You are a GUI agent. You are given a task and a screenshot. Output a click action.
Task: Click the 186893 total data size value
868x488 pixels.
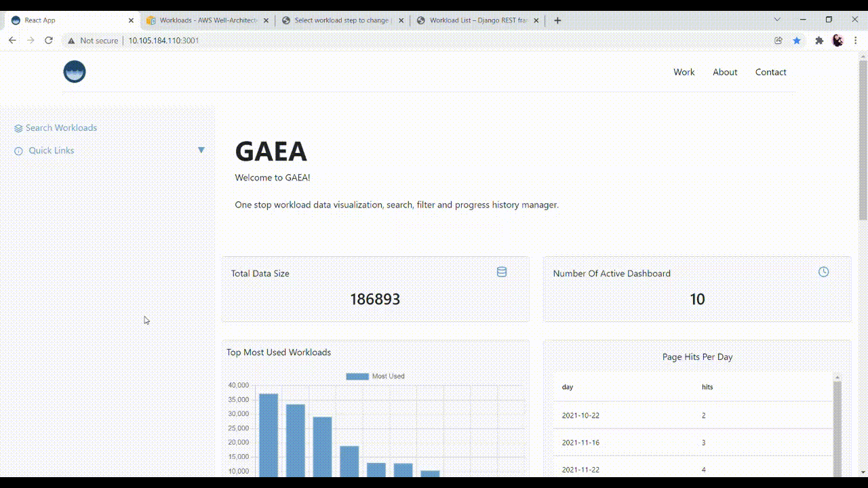pyautogui.click(x=375, y=299)
